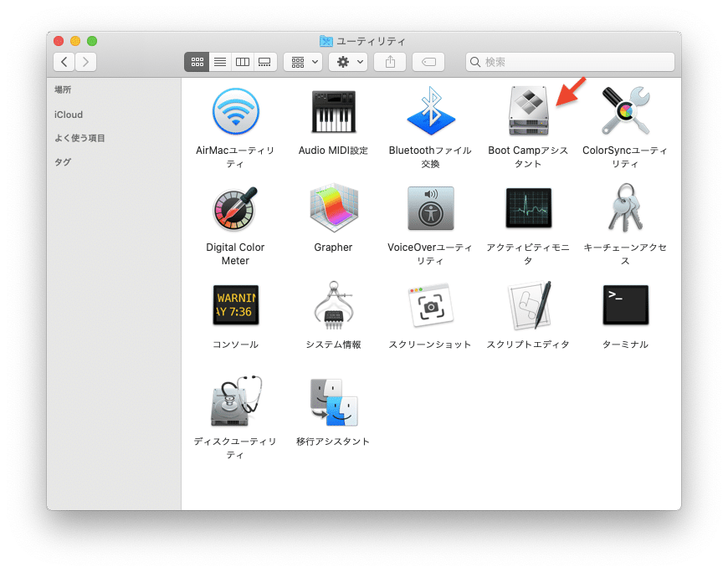Open the Grapher app icon
The height and width of the screenshot is (572, 728).
click(333, 208)
